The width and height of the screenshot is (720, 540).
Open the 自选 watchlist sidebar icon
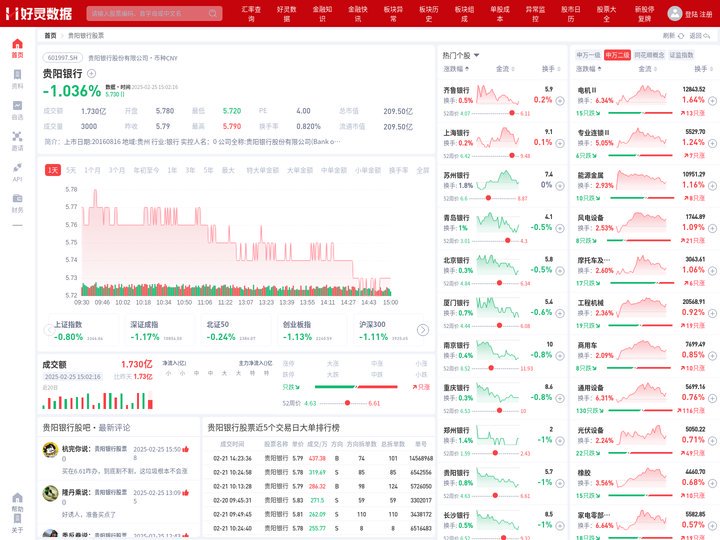(17, 110)
